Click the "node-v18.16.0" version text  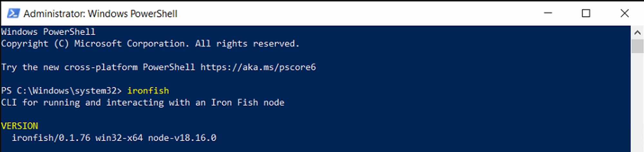[x=182, y=138]
